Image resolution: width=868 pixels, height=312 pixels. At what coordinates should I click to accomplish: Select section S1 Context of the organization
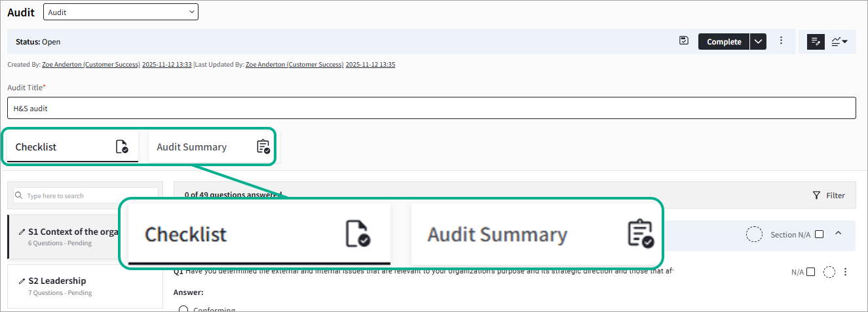[x=85, y=237]
